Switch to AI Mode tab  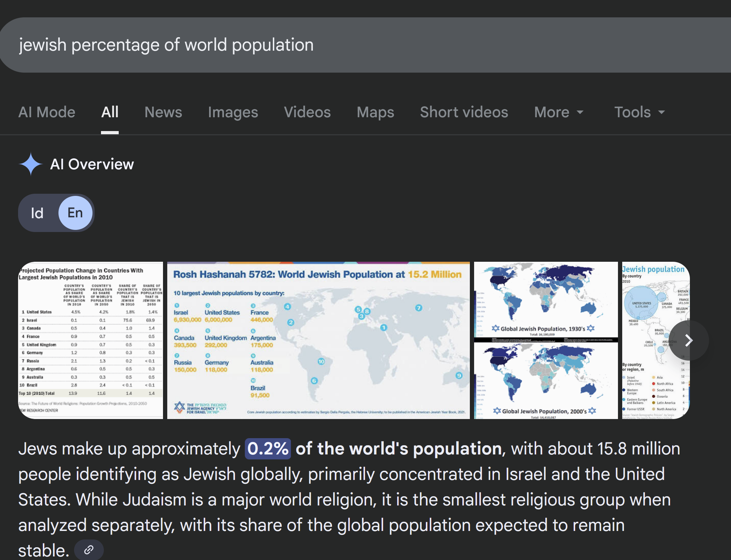47,112
